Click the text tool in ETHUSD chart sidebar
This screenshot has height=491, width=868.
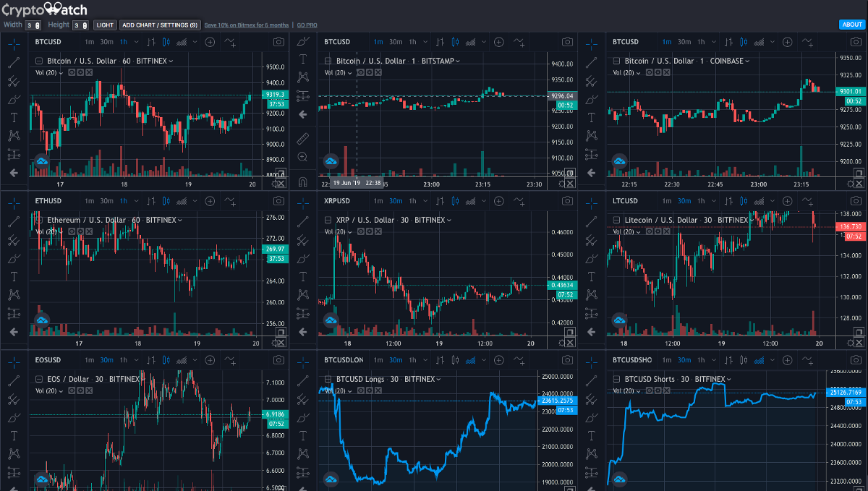pyautogui.click(x=14, y=276)
